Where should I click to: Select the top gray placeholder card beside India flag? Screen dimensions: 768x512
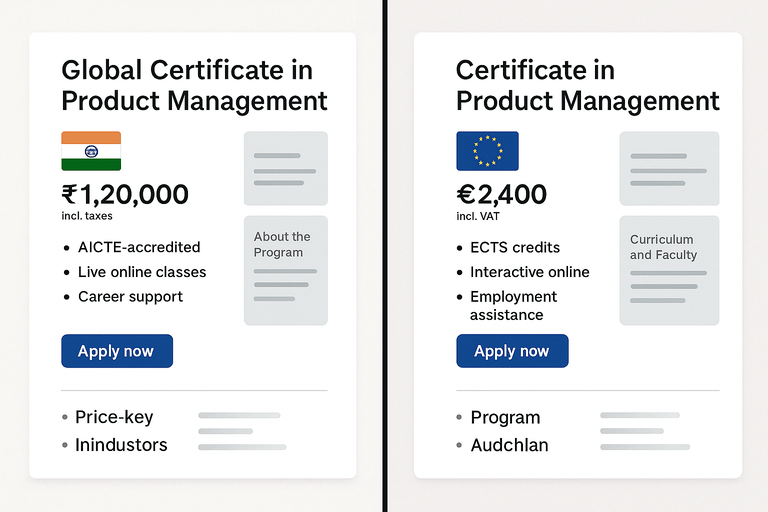(286, 169)
